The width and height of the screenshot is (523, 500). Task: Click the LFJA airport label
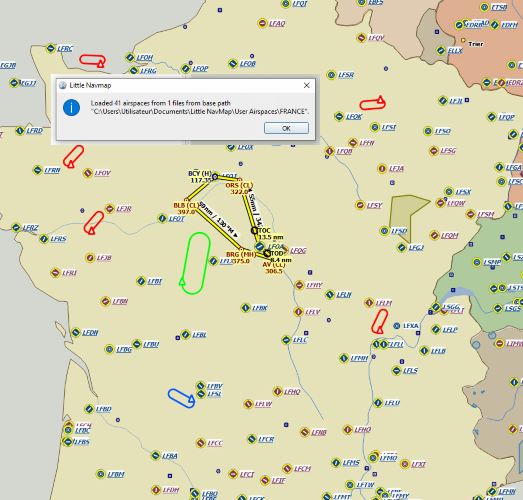pyautogui.click(x=396, y=169)
